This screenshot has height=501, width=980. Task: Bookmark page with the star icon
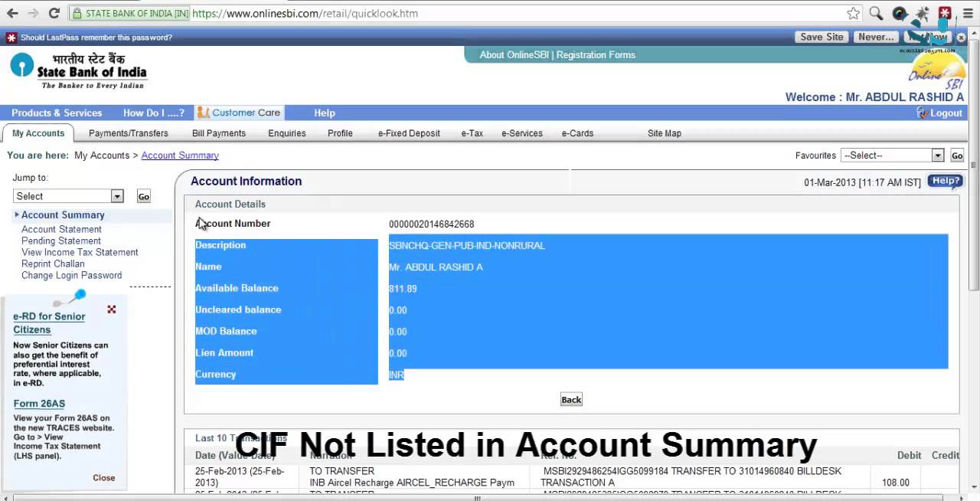click(854, 13)
